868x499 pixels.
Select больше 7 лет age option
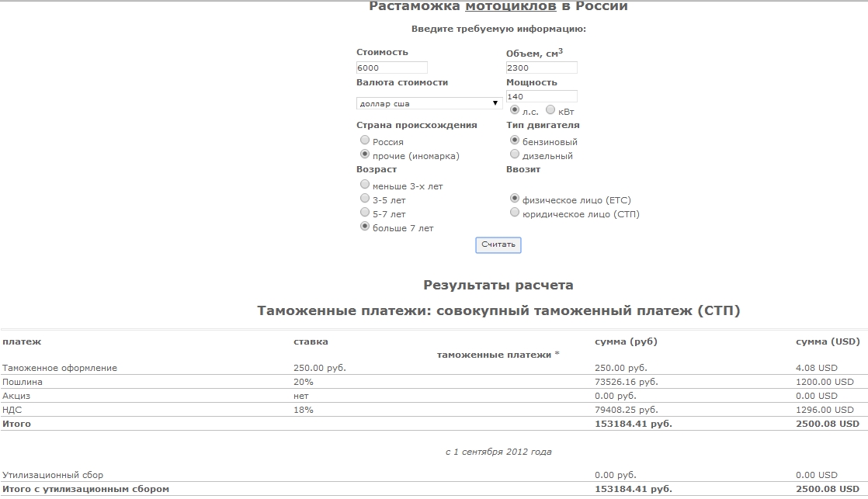tap(365, 227)
